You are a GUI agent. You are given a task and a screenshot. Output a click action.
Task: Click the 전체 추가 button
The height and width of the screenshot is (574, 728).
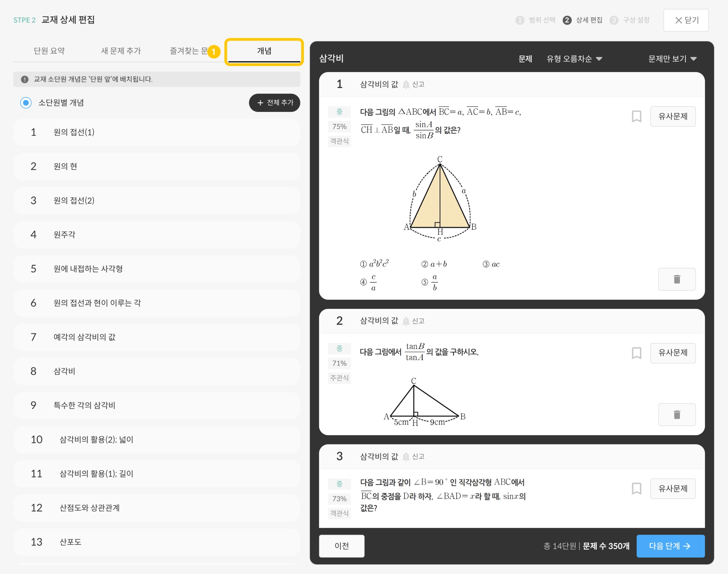274,103
